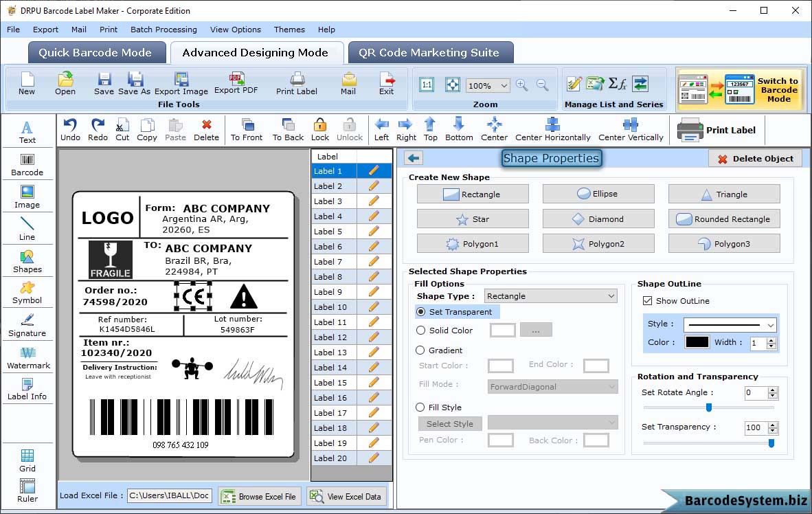Click Print Label in File Tools
This screenshot has width=812, height=514.
[x=297, y=84]
